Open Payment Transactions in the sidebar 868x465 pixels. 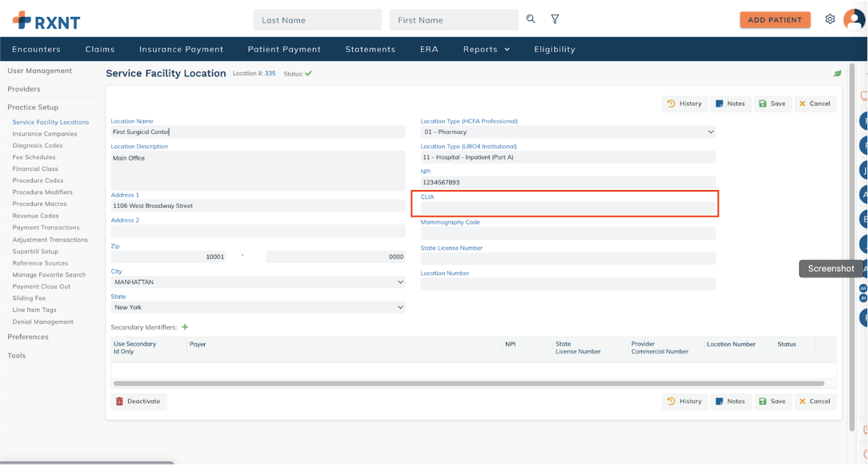46,227
